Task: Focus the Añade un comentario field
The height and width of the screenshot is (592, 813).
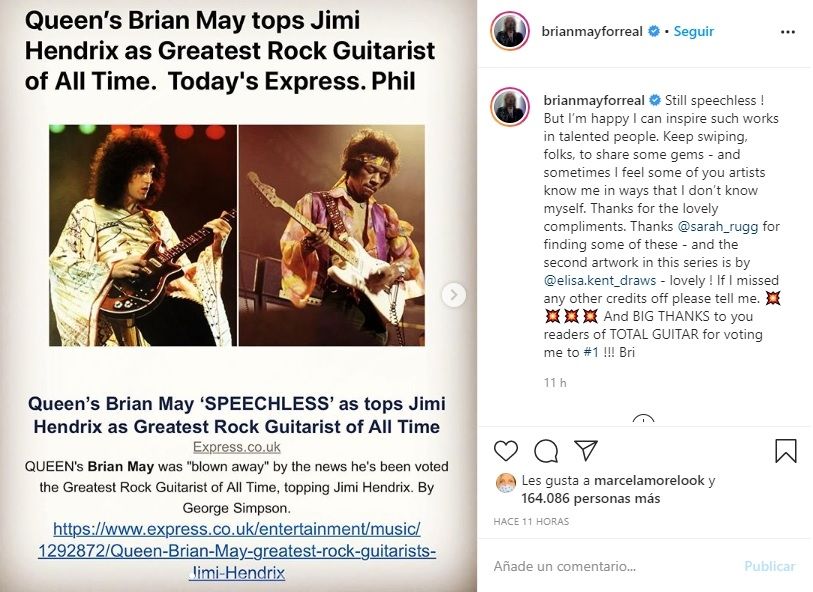Action: click(x=610, y=566)
